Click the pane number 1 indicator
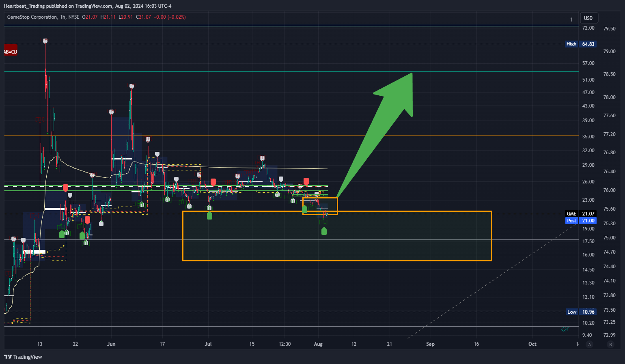The height and width of the screenshot is (364, 625). [571, 19]
